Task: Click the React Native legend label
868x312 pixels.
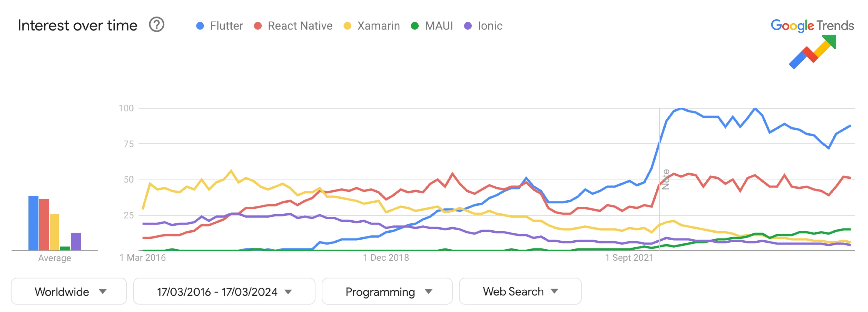Action: point(300,26)
